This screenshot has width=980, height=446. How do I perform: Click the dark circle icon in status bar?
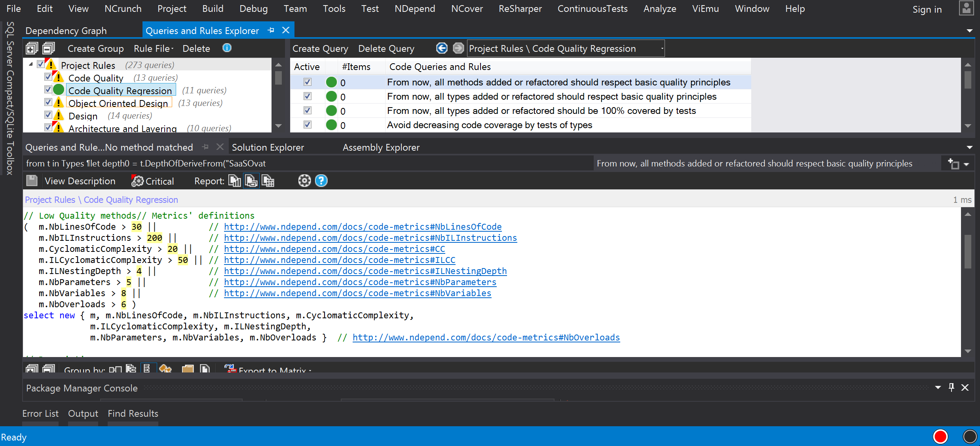pyautogui.click(x=970, y=437)
